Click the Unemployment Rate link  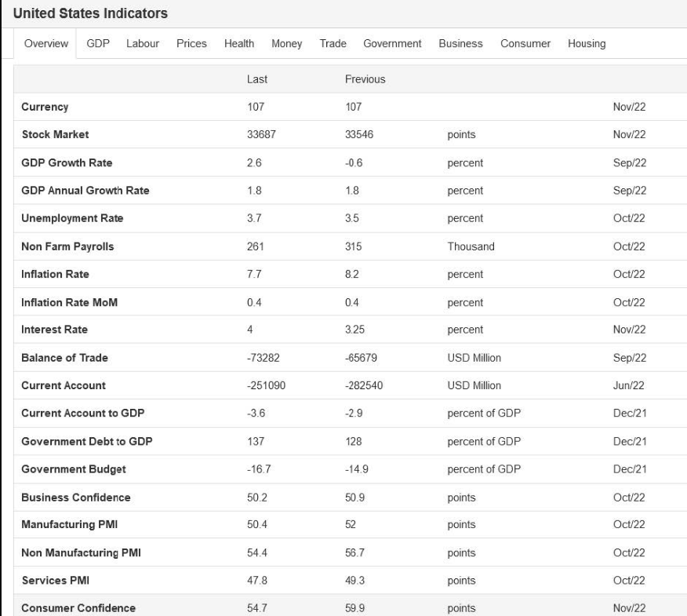coord(72,218)
